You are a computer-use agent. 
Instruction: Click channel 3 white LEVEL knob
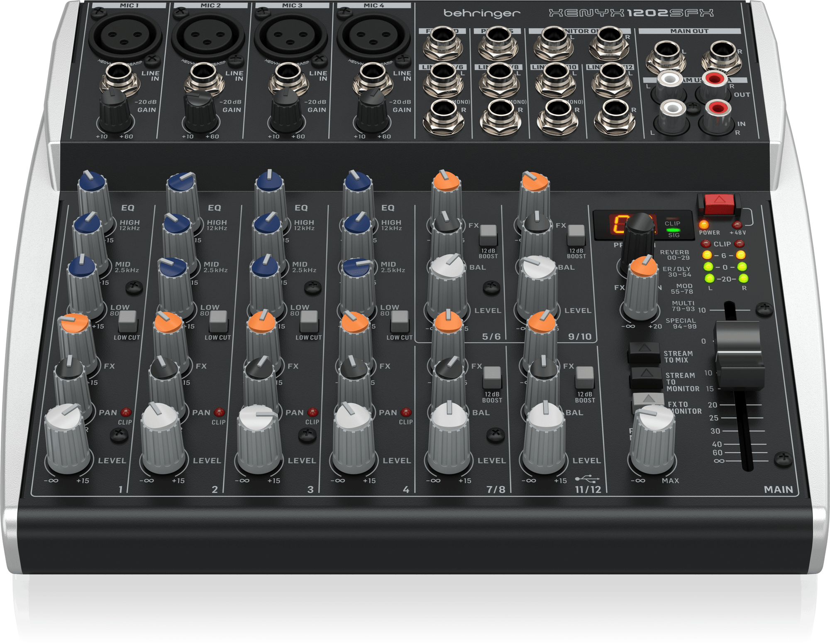pyautogui.click(x=259, y=440)
